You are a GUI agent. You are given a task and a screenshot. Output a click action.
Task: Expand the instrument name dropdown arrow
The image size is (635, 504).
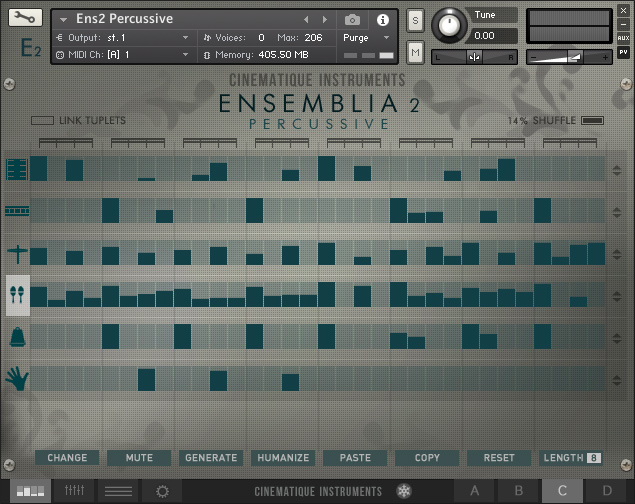(x=63, y=19)
